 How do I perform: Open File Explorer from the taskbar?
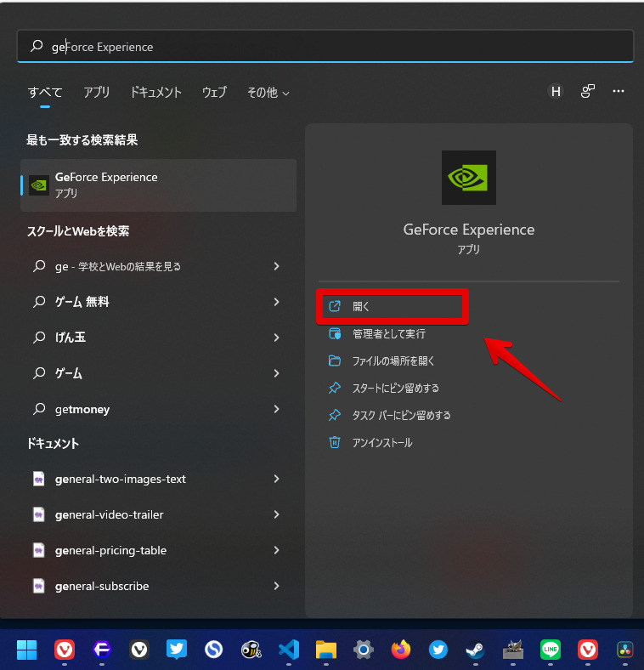326,650
